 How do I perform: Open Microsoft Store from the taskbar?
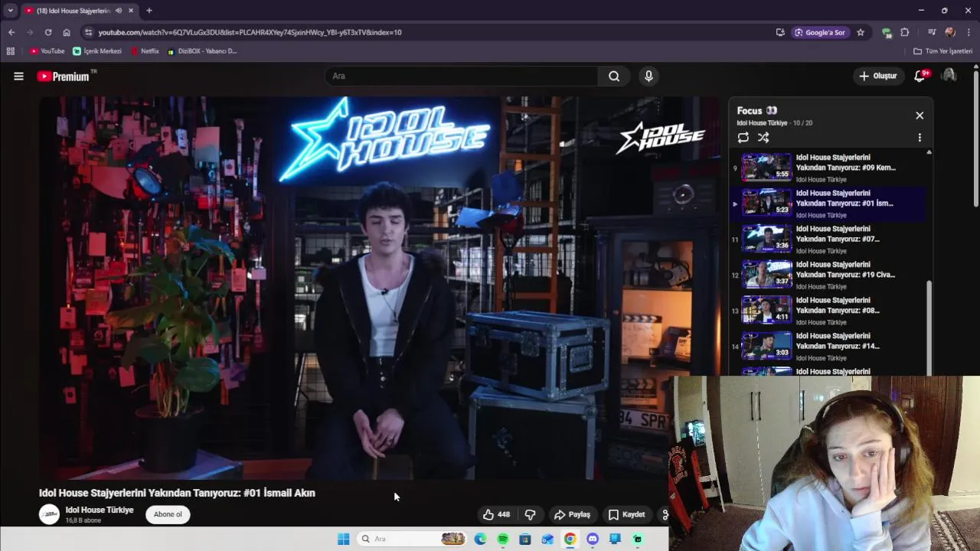[525, 539]
